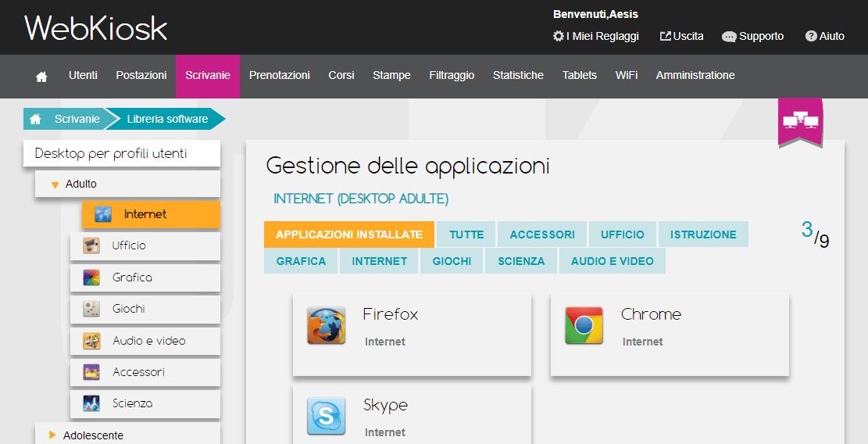
Task: Go to Prenotazioni section
Action: point(280,75)
